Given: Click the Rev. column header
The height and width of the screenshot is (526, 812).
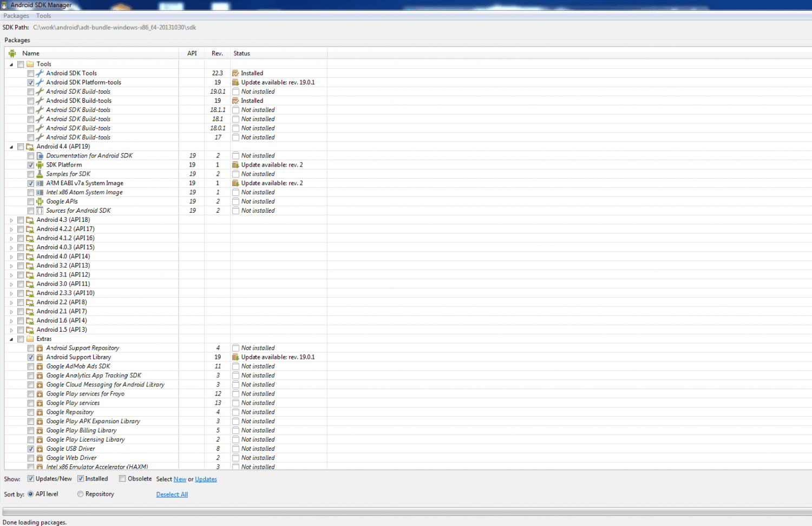Looking at the screenshot, I should click(218, 54).
